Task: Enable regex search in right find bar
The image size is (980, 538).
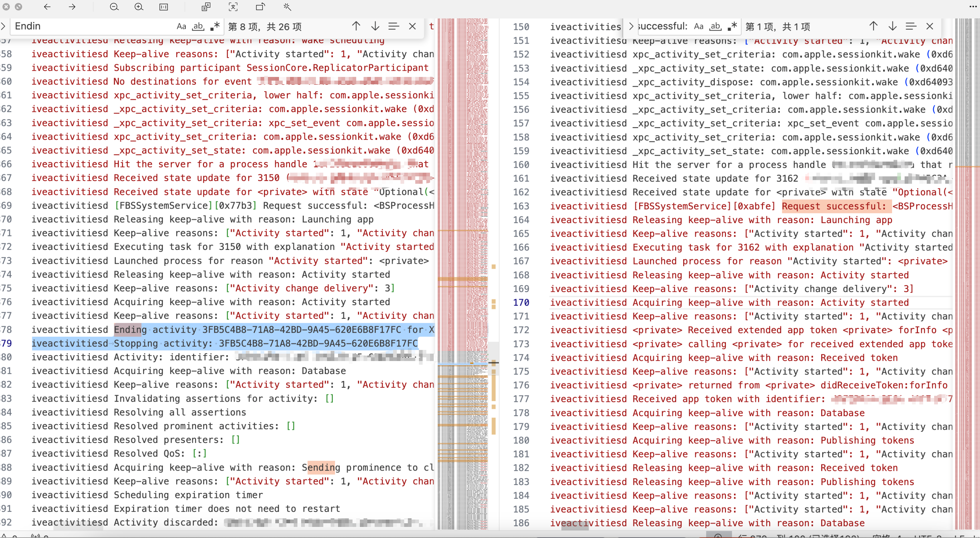Action: tap(732, 26)
